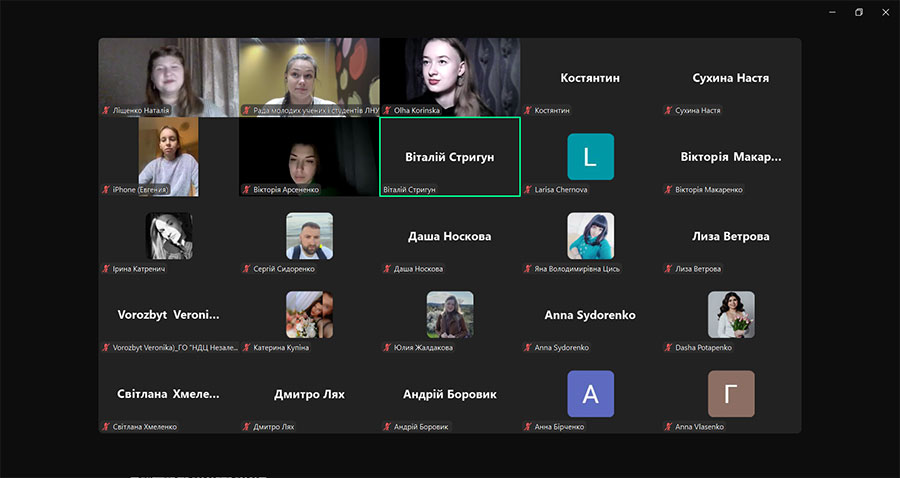900x478 pixels.
Task: Click muted mic icon for iPhone (Евгения)
Action: (x=106, y=189)
